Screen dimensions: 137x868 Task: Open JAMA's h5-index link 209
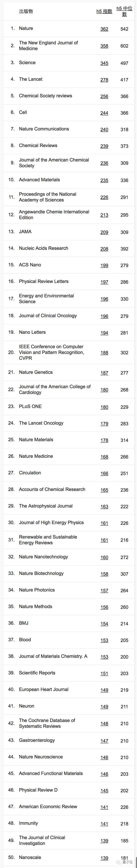104,232
